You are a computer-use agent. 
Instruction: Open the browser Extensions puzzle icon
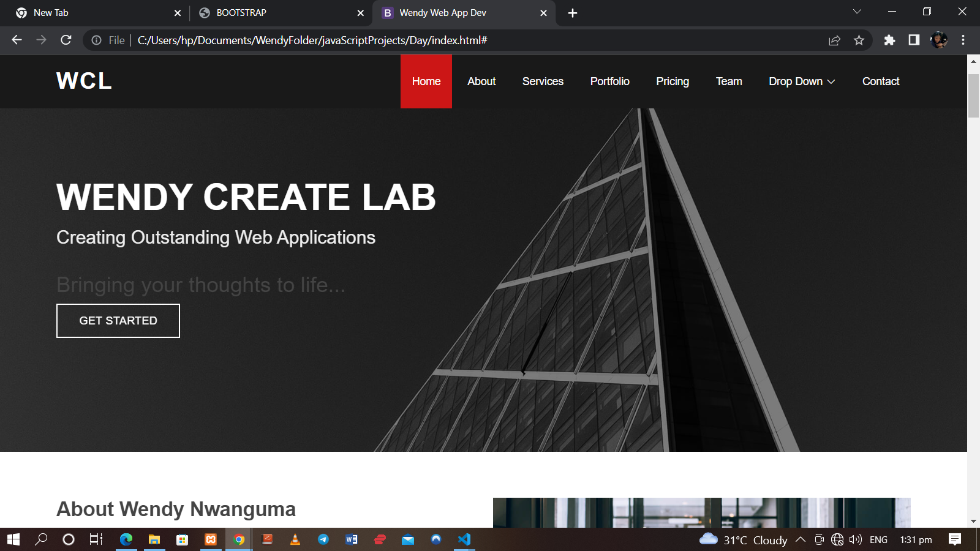[889, 40]
